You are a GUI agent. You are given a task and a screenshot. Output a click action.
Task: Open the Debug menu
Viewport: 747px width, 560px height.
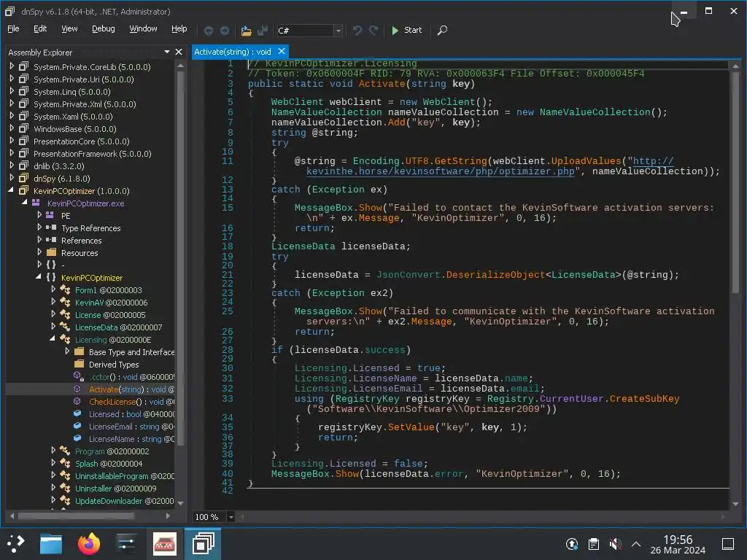click(104, 28)
